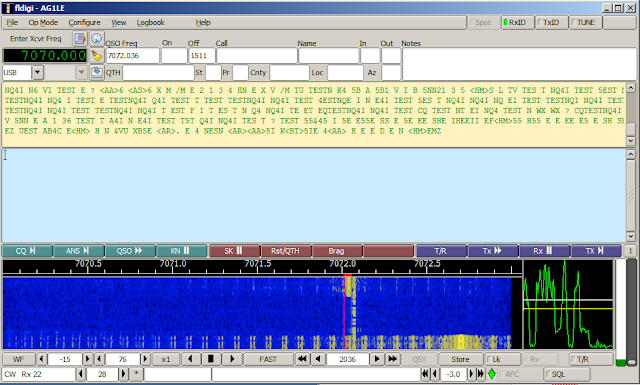Open the Configure menu
The width and height of the screenshot is (640, 385).
(x=84, y=22)
